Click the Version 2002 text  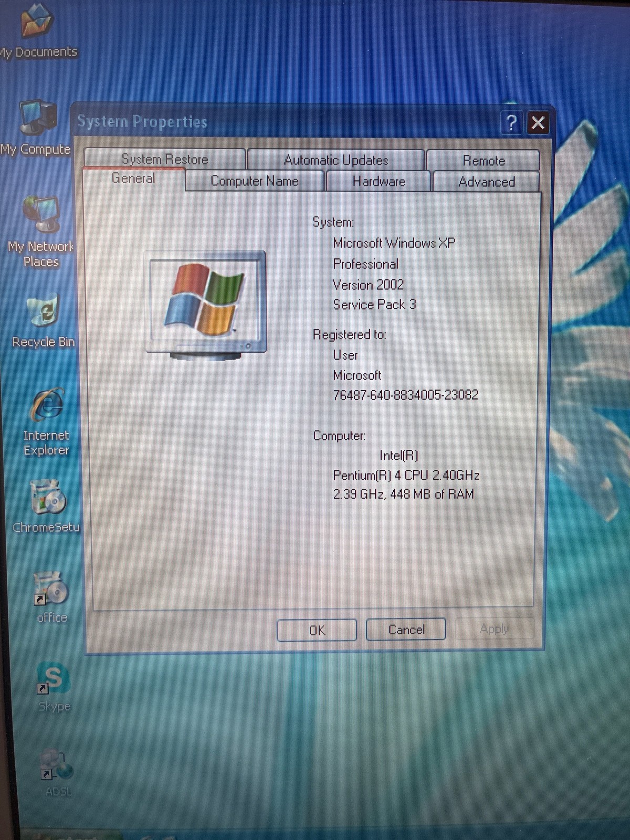coord(368,285)
